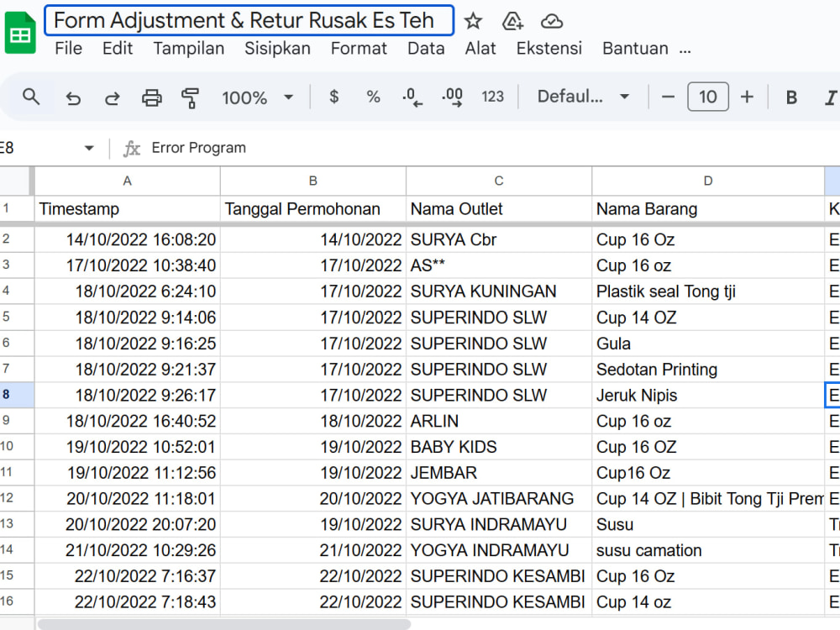The image size is (840, 630).
Task: Open the Data menu
Action: point(426,48)
